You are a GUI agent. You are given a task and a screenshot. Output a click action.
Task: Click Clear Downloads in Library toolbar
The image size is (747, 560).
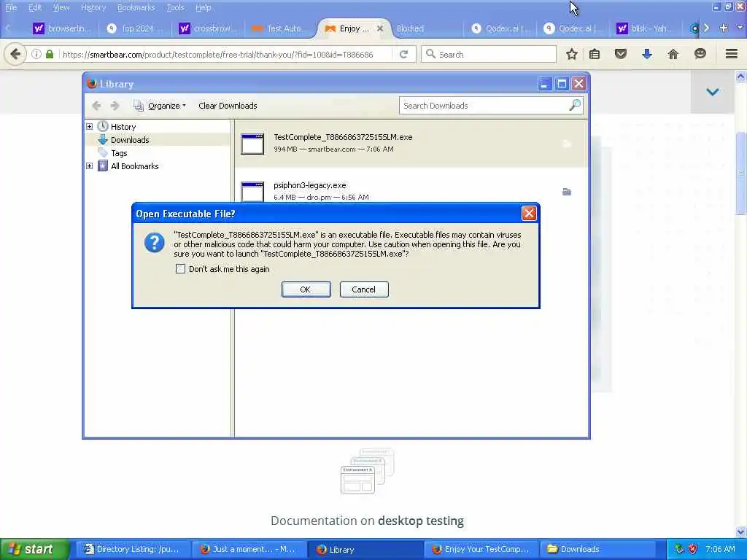click(228, 106)
